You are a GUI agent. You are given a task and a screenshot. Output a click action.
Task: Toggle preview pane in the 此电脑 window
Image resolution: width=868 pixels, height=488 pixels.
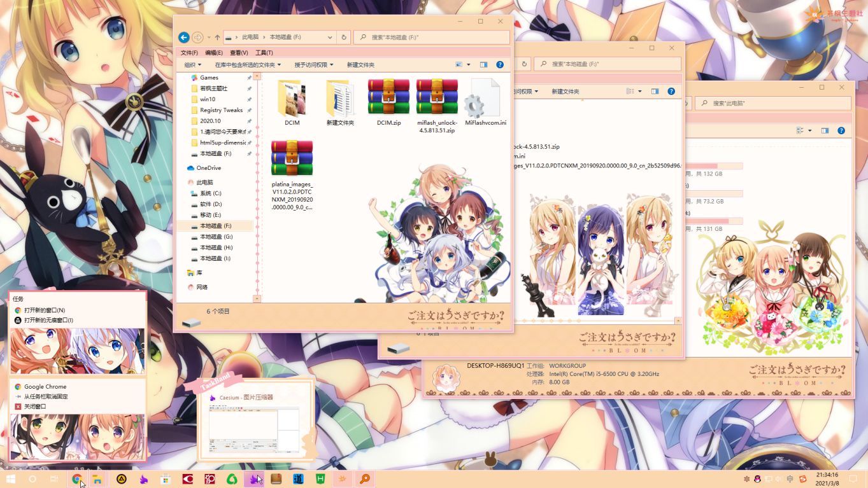point(825,130)
